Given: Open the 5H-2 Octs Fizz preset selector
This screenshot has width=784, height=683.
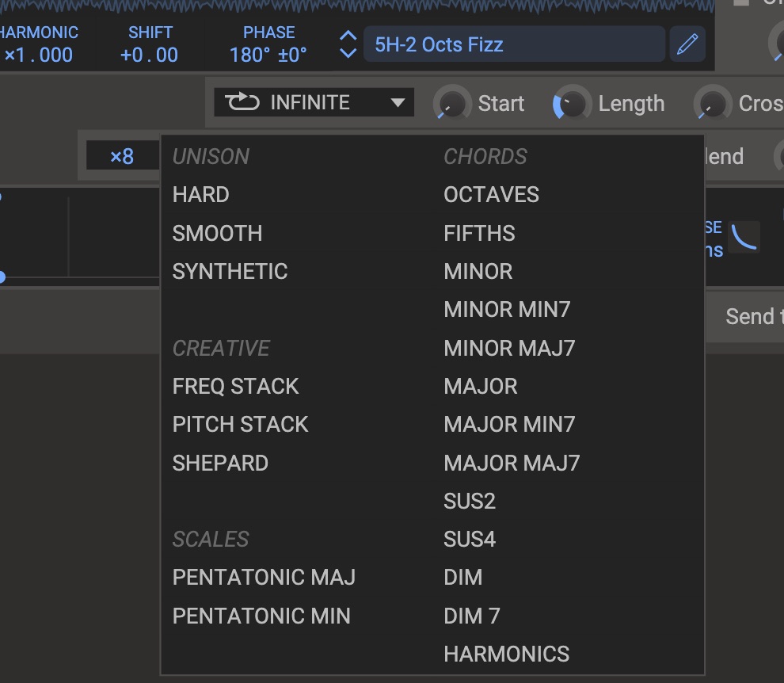Looking at the screenshot, I should (x=513, y=44).
